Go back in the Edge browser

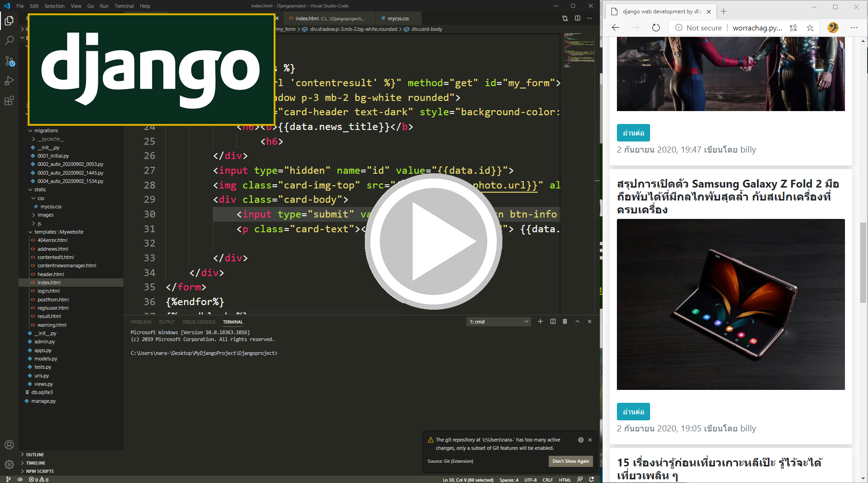(616, 28)
